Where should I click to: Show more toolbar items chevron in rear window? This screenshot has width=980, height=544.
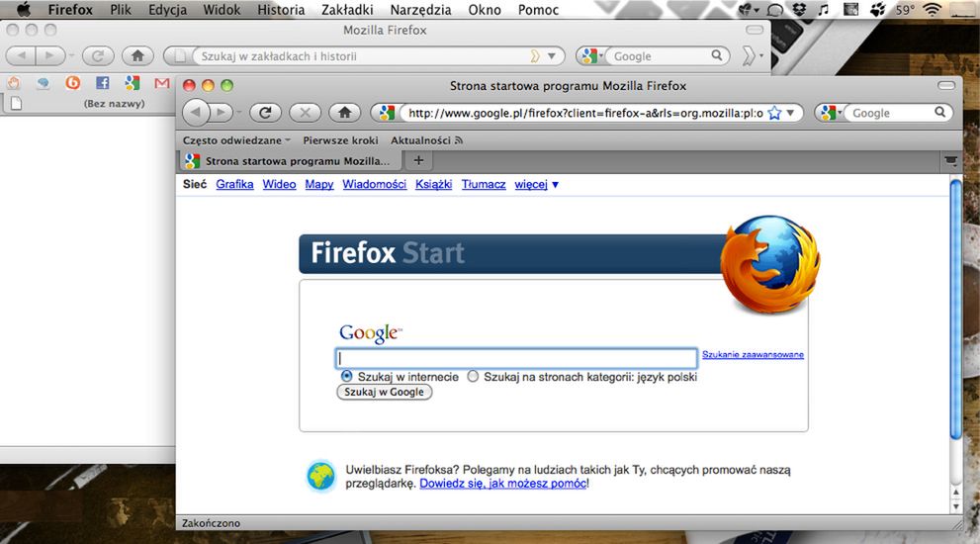point(750,56)
